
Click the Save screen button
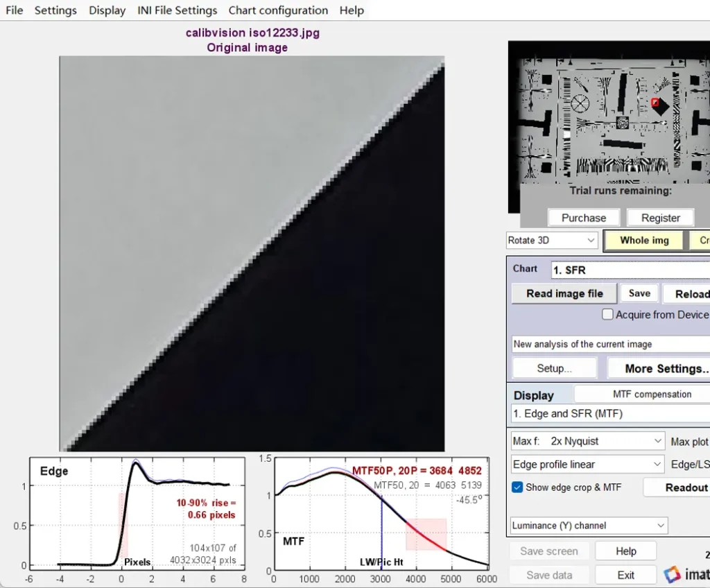[x=549, y=551]
